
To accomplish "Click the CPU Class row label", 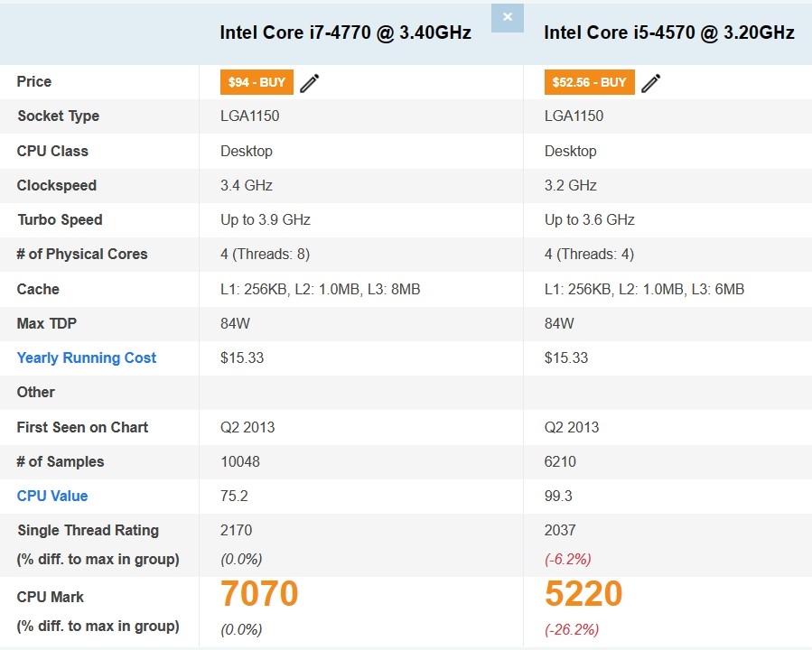I will 52,151.
